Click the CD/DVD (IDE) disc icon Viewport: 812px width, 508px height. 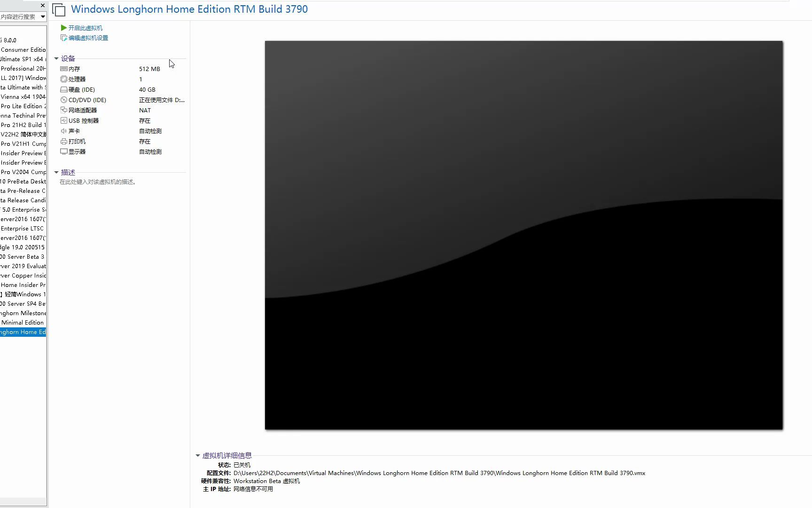pyautogui.click(x=63, y=100)
